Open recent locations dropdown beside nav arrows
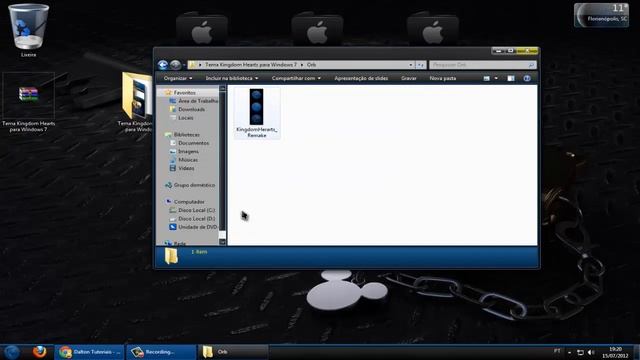Image resolution: width=640 pixels, height=360 pixels. (x=184, y=65)
